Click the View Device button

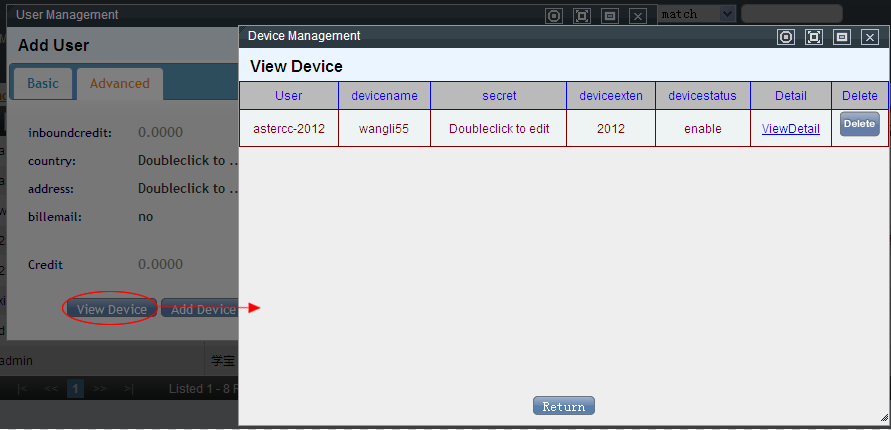pos(112,309)
